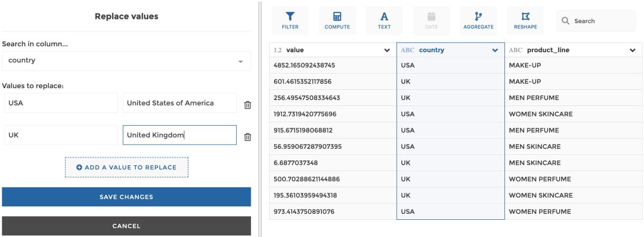Open the country column header menu
The width and height of the screenshot is (644, 237).
click(495, 51)
